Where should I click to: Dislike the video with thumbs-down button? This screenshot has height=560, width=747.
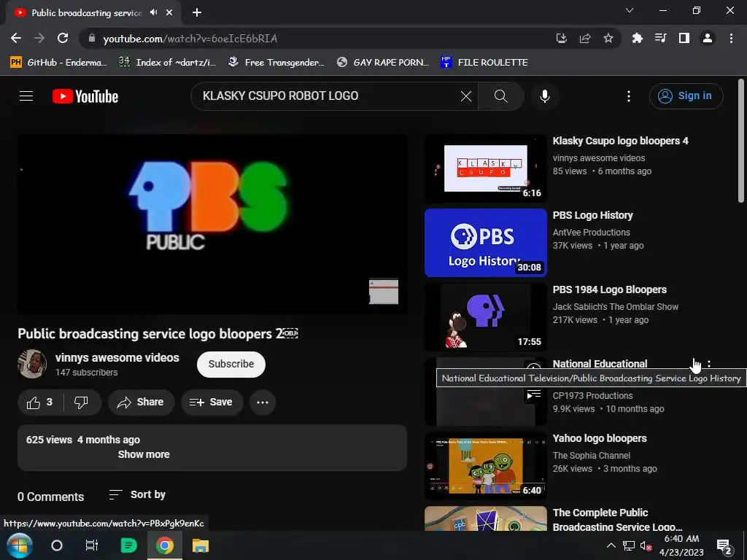(x=82, y=402)
